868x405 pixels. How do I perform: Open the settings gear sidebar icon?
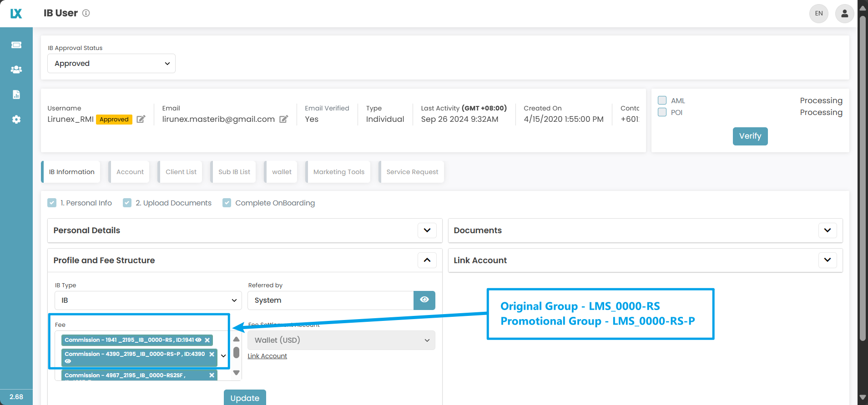pyautogui.click(x=16, y=120)
